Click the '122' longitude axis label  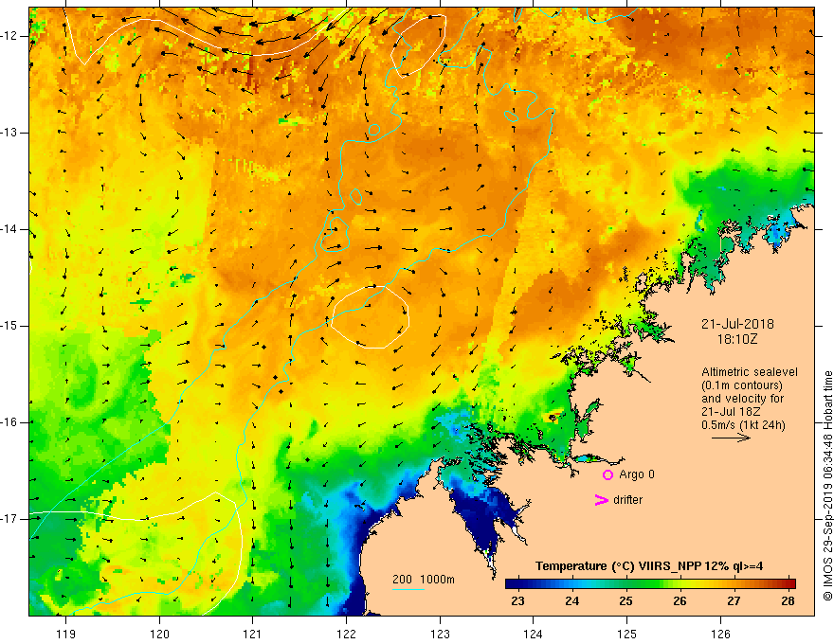(346, 634)
